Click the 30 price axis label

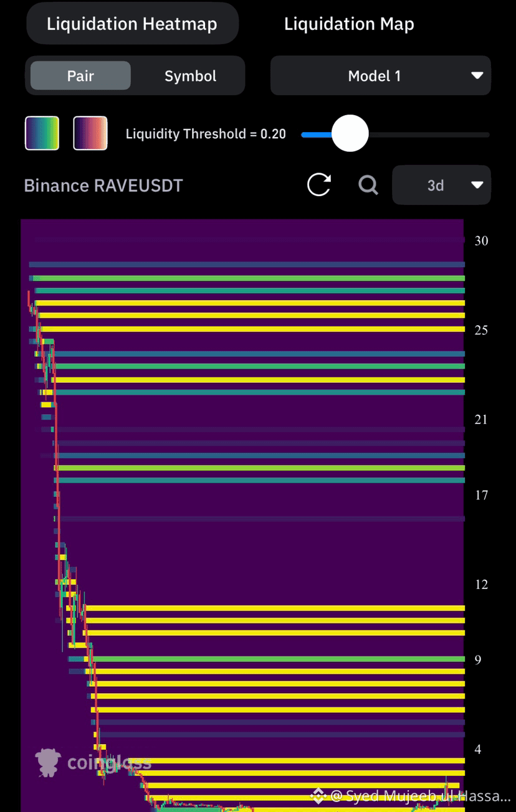tap(481, 241)
